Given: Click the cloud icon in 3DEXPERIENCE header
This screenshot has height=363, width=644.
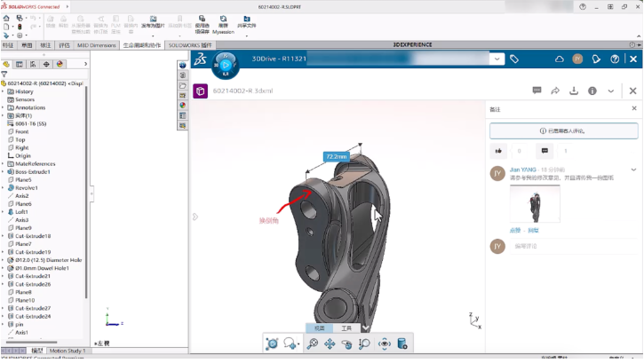Looking at the screenshot, I should pyautogui.click(x=559, y=59).
